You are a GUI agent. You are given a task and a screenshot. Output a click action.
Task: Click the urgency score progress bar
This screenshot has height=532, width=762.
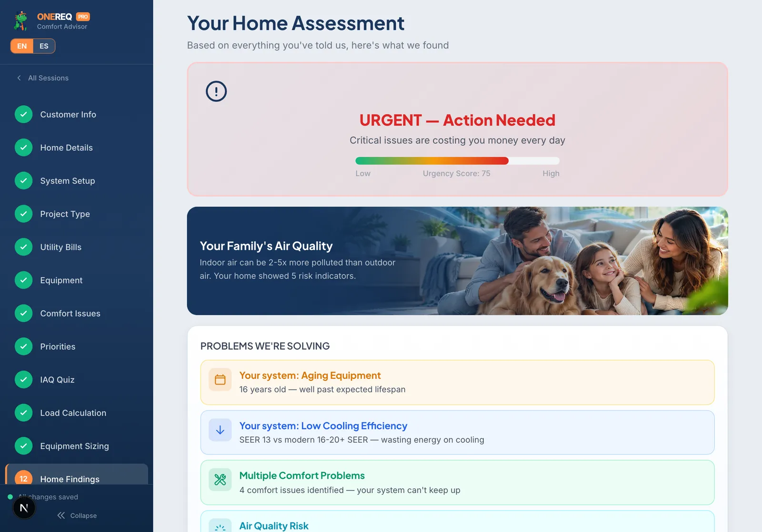[x=457, y=161]
